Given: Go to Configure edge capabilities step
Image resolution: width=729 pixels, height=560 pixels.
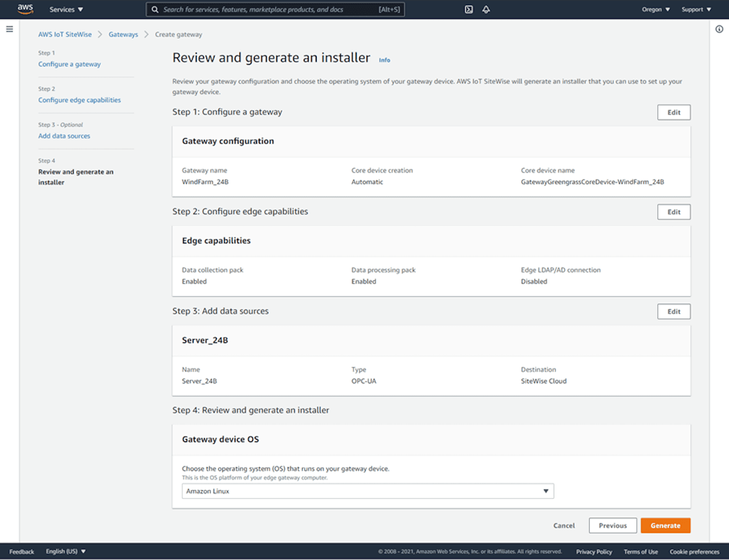Looking at the screenshot, I should click(x=79, y=100).
